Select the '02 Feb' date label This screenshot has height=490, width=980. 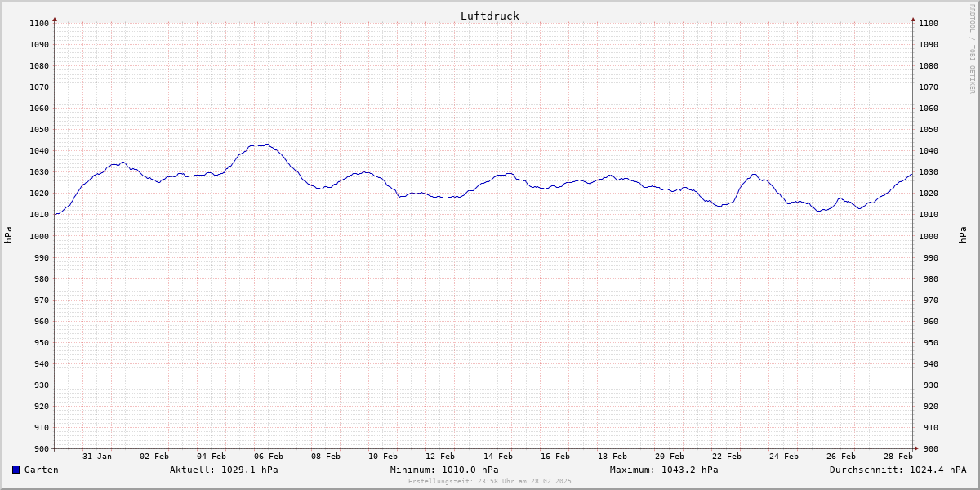tap(154, 456)
